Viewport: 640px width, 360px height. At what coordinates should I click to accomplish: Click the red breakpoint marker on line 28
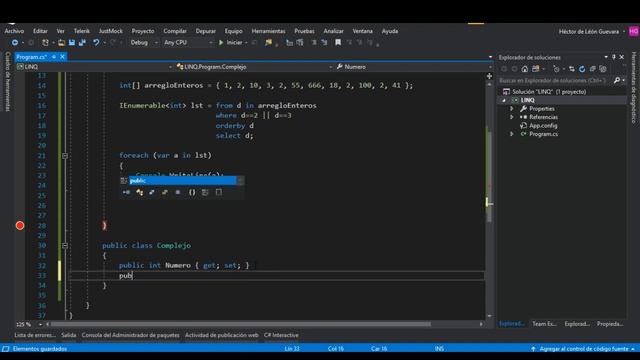tap(20, 225)
